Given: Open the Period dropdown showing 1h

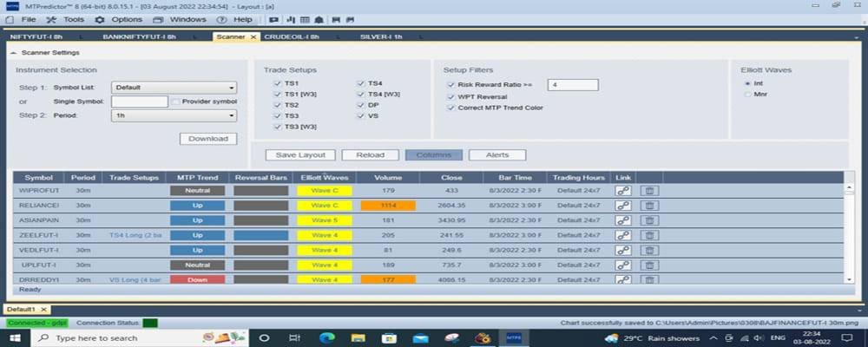Looking at the screenshot, I should point(174,116).
